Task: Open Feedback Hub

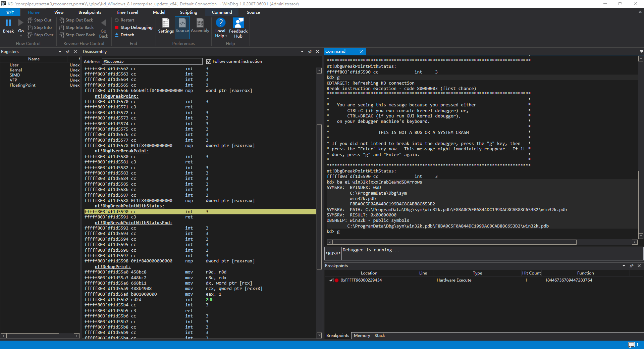Action: coord(238,28)
